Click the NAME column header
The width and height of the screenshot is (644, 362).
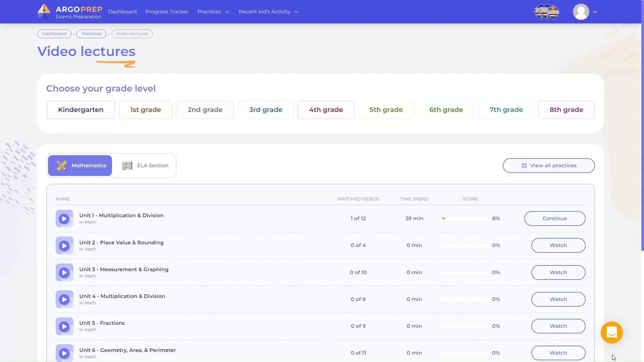coord(63,199)
